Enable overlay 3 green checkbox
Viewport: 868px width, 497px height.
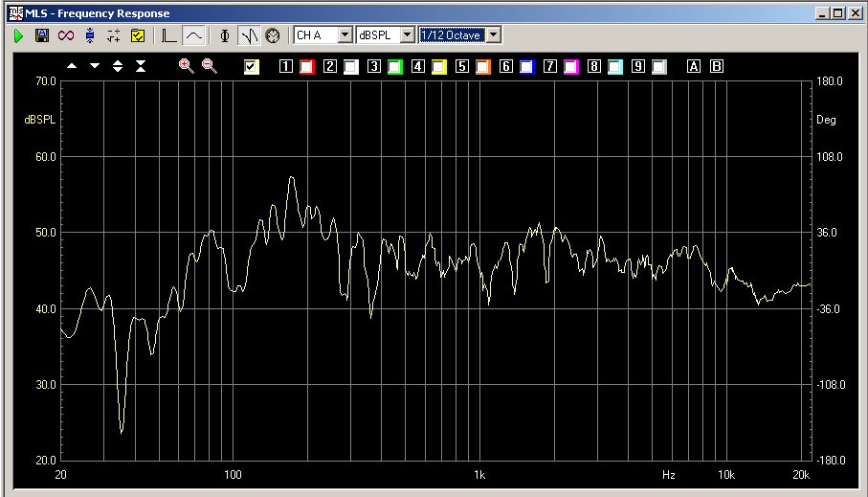[x=395, y=67]
